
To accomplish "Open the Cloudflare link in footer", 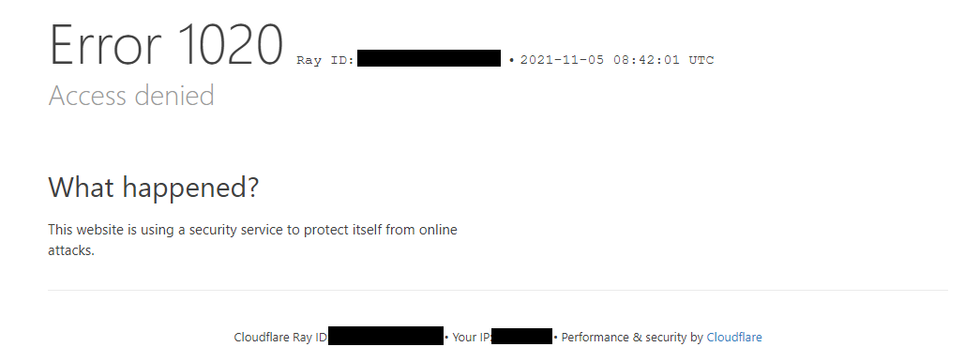I will [x=733, y=337].
